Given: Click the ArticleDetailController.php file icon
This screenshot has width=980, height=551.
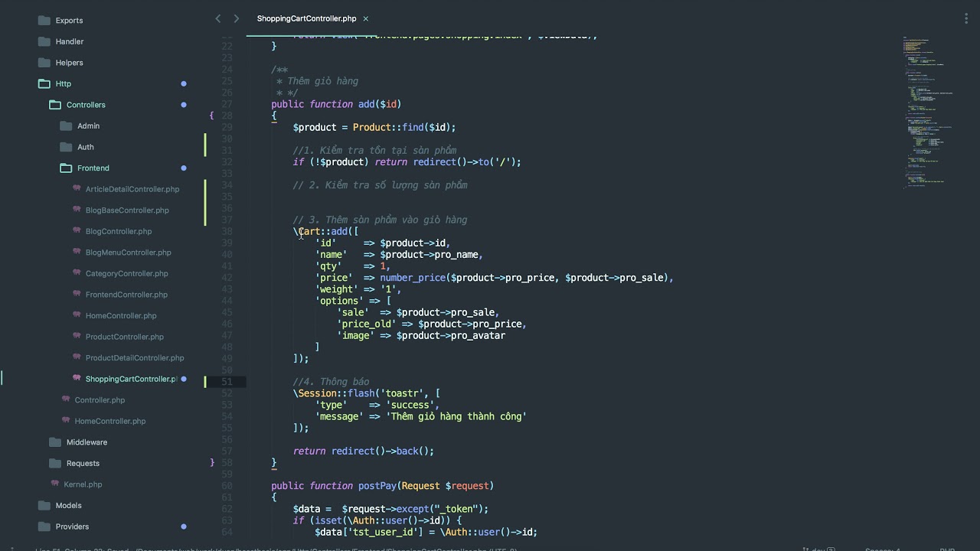Looking at the screenshot, I should (x=77, y=188).
